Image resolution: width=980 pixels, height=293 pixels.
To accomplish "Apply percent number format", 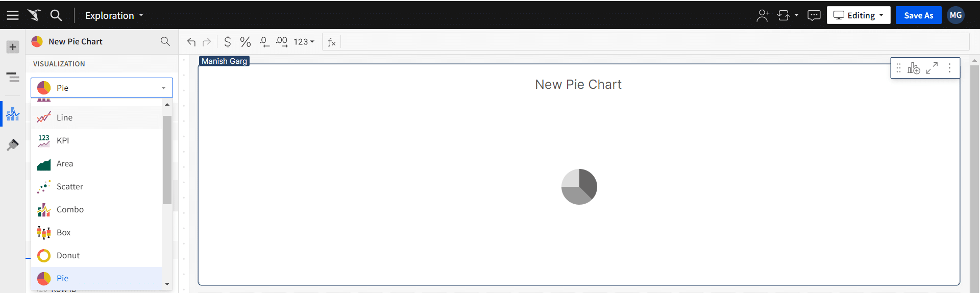I will pos(246,42).
